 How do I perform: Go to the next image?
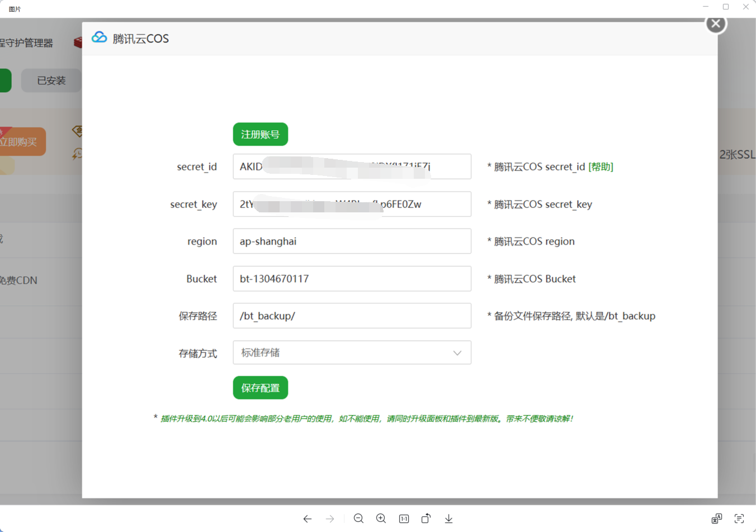point(330,519)
